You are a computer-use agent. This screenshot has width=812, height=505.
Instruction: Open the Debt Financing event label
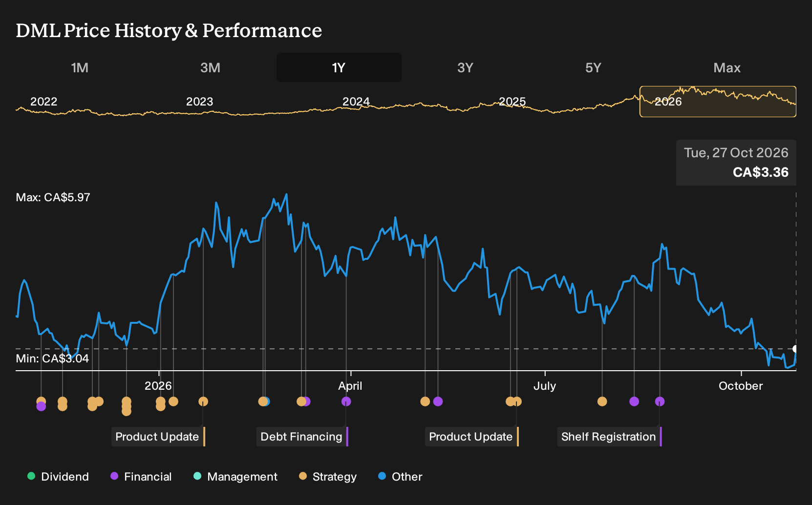tap(302, 437)
